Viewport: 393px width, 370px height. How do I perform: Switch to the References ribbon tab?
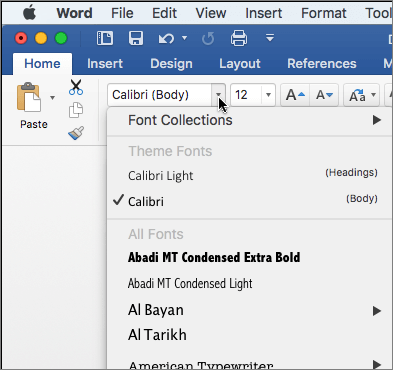click(x=322, y=64)
